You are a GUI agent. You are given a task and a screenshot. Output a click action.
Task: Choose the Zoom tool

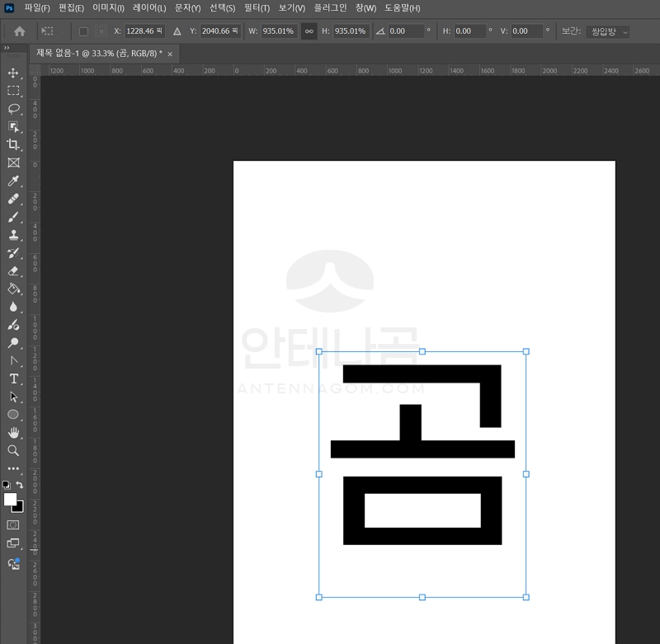(x=13, y=450)
